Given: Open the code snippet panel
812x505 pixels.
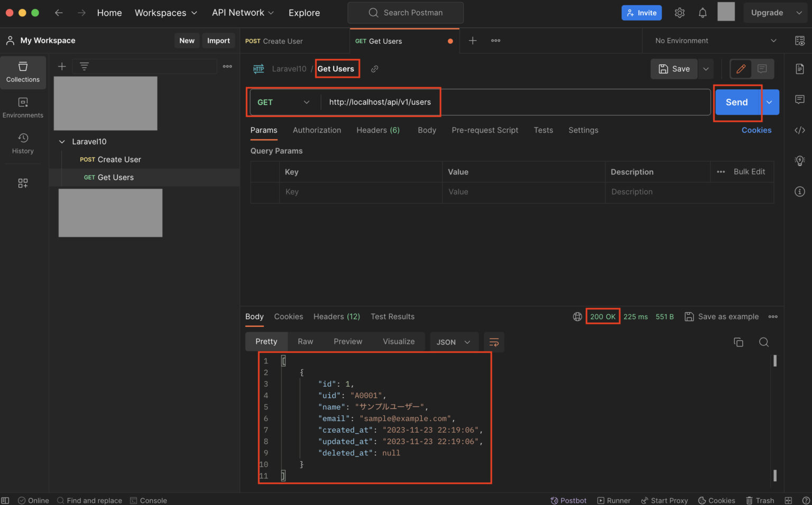Looking at the screenshot, I should click(800, 130).
